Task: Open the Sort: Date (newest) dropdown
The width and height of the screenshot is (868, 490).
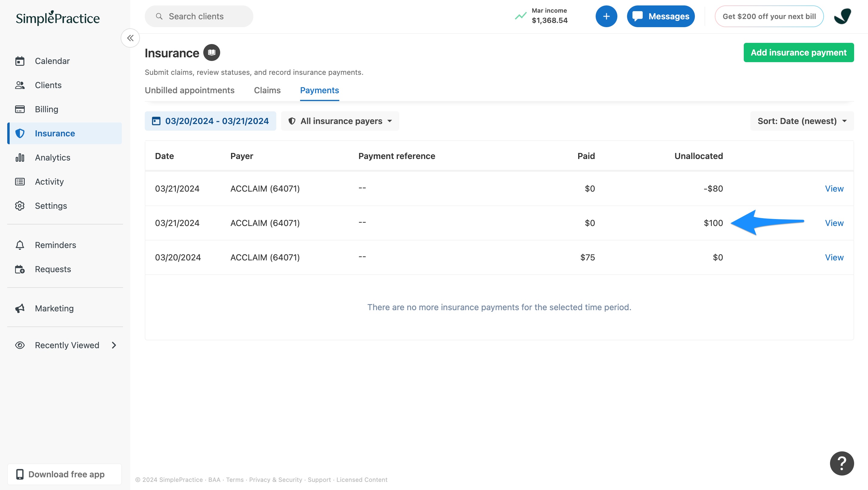Action: 802,121
